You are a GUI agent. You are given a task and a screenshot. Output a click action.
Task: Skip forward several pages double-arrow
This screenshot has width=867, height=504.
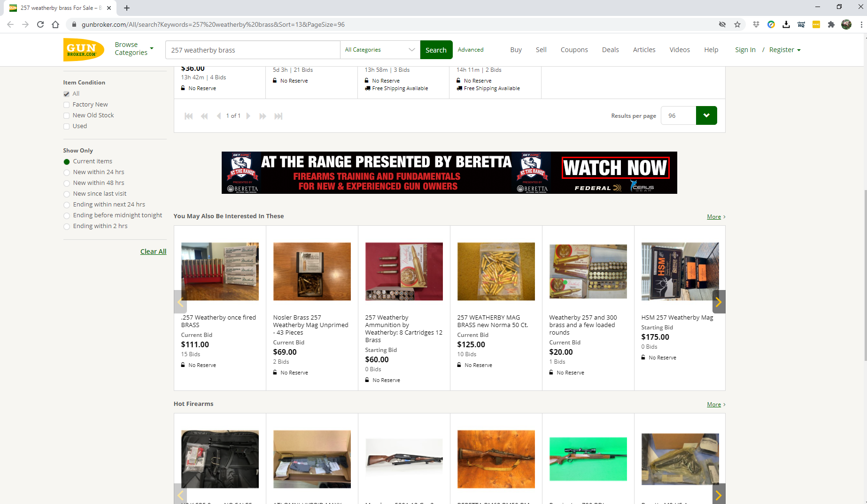[263, 116]
